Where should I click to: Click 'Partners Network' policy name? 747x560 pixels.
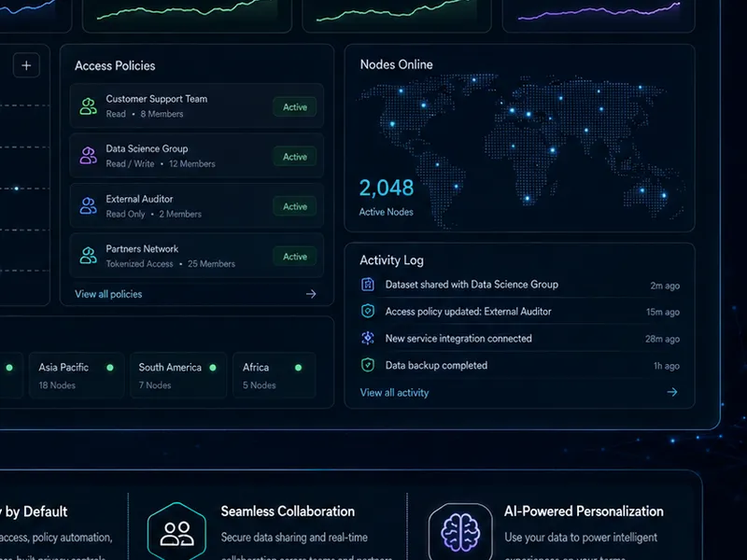(x=142, y=248)
